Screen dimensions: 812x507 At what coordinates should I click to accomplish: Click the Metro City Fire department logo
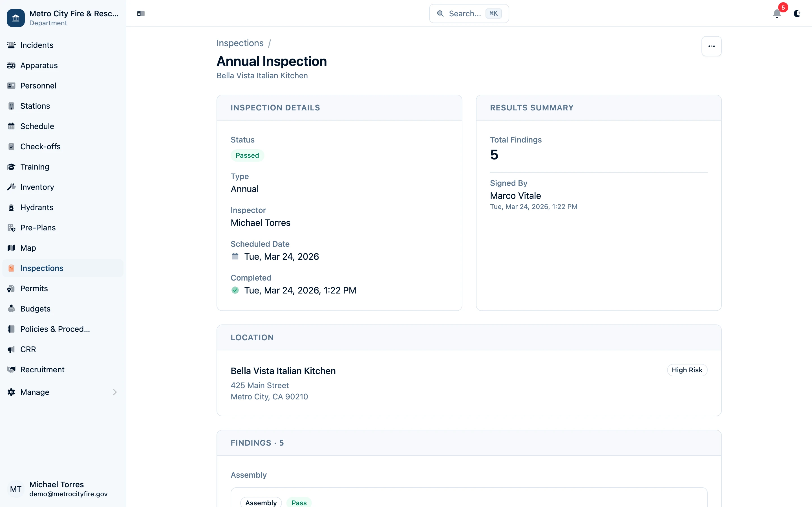click(16, 18)
